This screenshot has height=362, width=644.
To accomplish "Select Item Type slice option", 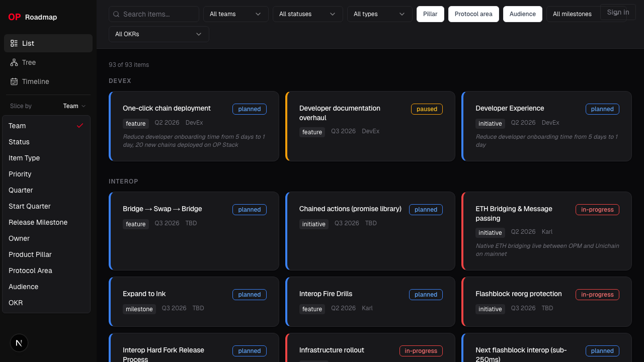I will tap(46, 158).
